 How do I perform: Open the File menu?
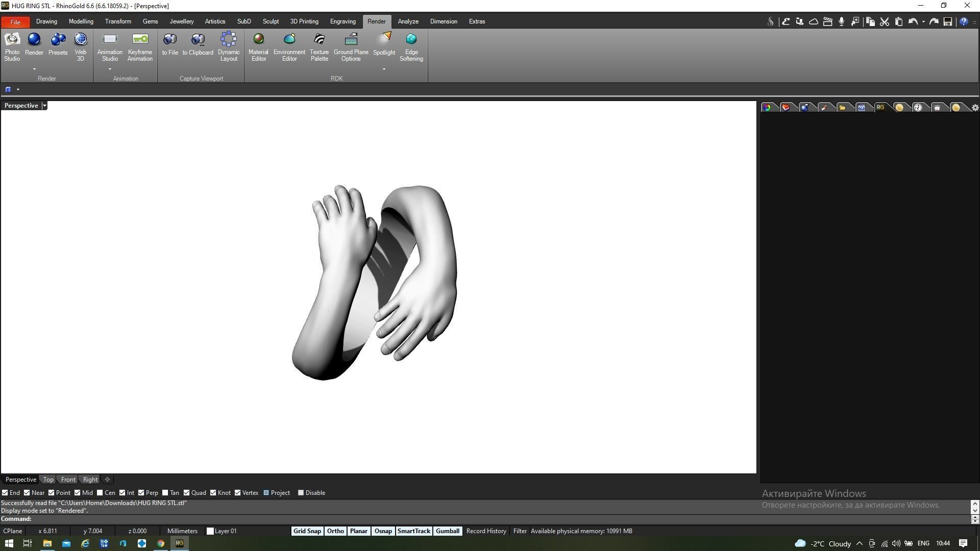coord(15,22)
